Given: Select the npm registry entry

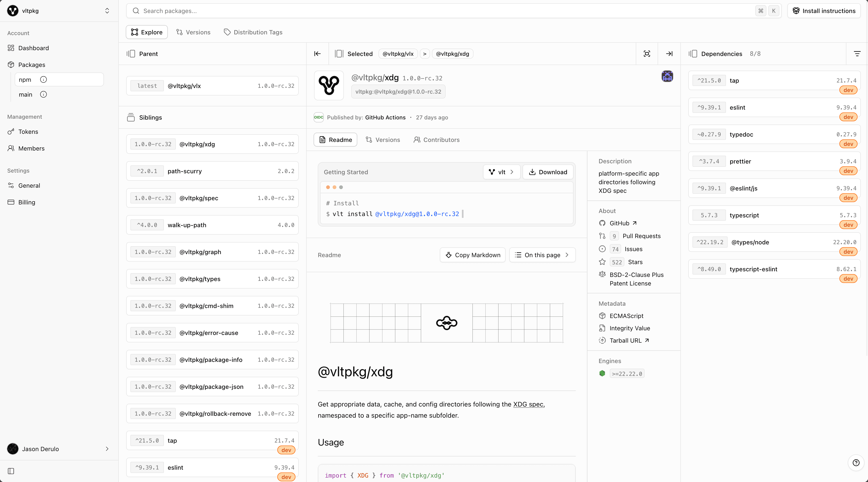Looking at the screenshot, I should [x=59, y=79].
